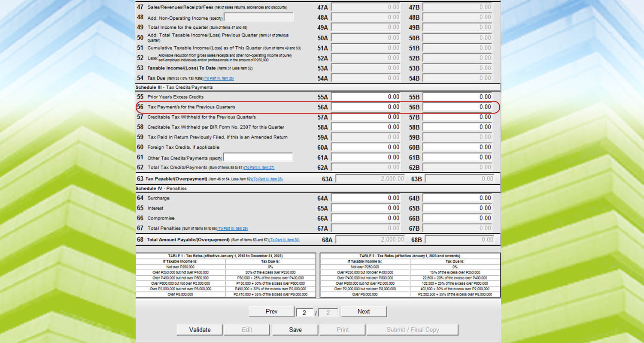The image size is (644, 343).
Task: Click field 48A Non-Operating Income amount
Action: pyautogui.click(x=366, y=17)
